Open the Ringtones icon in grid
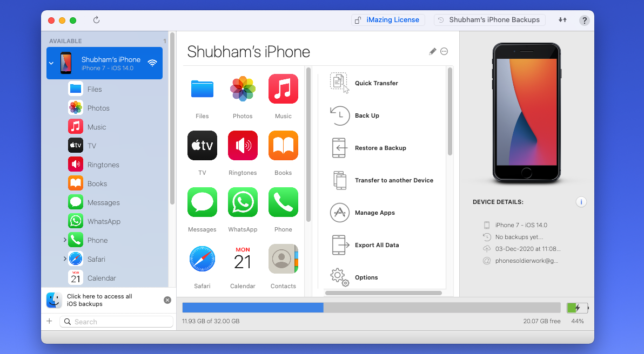This screenshot has height=354, width=644. (x=243, y=146)
